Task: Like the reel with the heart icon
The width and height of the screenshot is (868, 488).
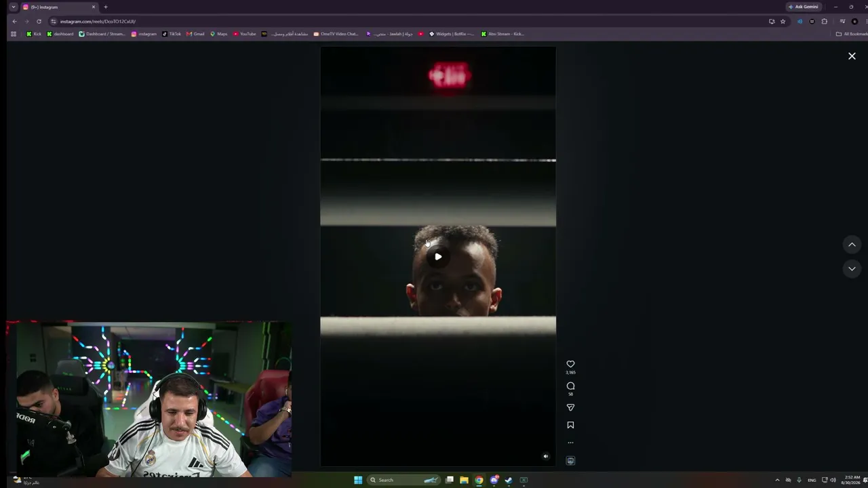Action: point(570,364)
